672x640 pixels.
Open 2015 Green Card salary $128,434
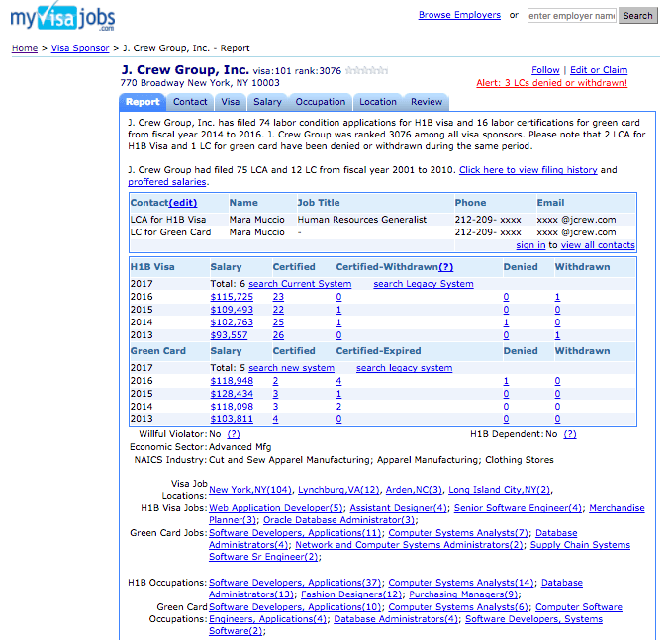(232, 394)
